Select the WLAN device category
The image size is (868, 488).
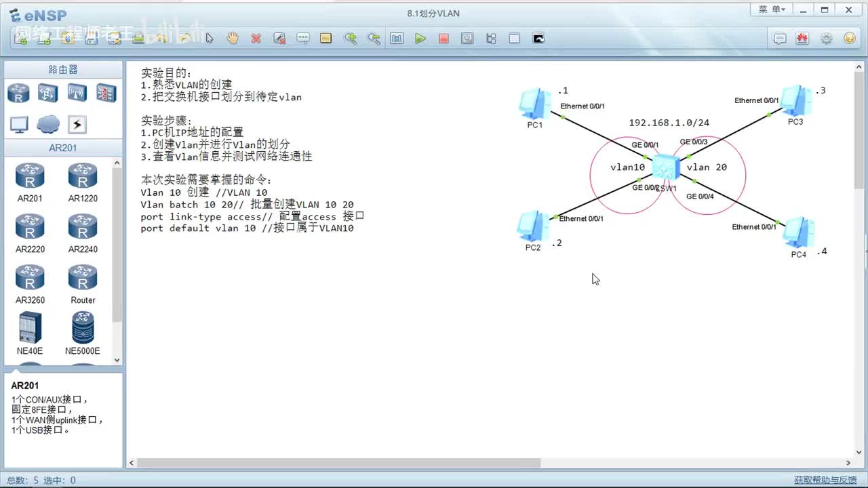click(x=77, y=93)
